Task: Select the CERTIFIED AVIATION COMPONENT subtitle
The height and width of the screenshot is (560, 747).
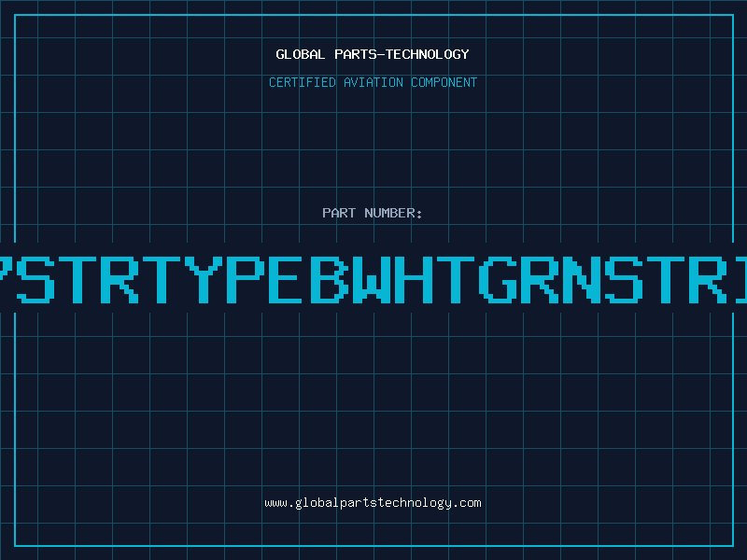Action: point(373,82)
